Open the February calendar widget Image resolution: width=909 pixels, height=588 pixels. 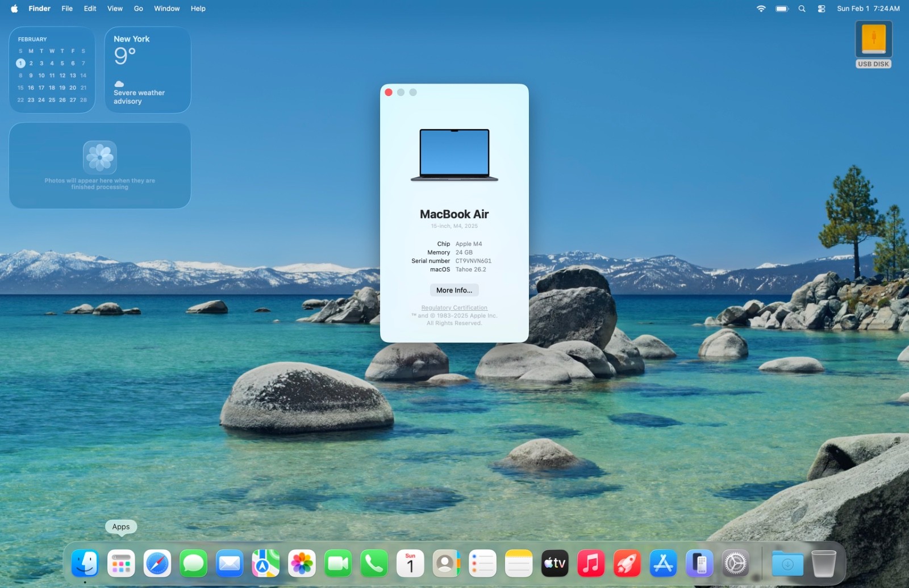tap(52, 70)
